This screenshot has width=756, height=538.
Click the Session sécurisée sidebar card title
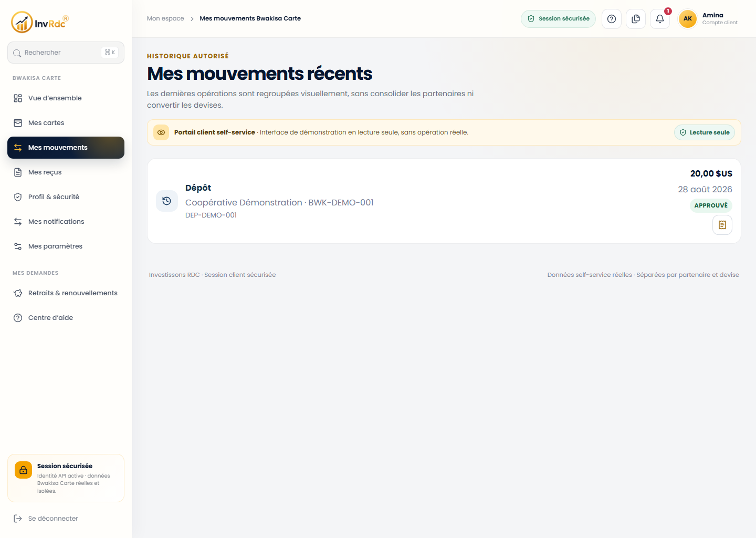pyautogui.click(x=65, y=466)
